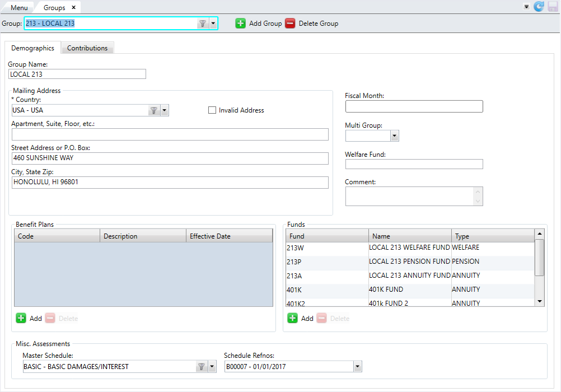
Task: Click the filter icon in Master Schedule field
Action: tap(202, 367)
